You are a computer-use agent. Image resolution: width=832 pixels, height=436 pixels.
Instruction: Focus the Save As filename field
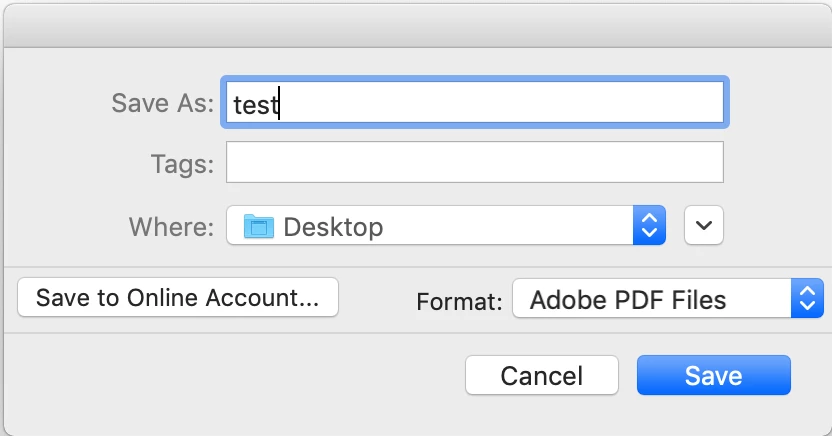pos(475,103)
